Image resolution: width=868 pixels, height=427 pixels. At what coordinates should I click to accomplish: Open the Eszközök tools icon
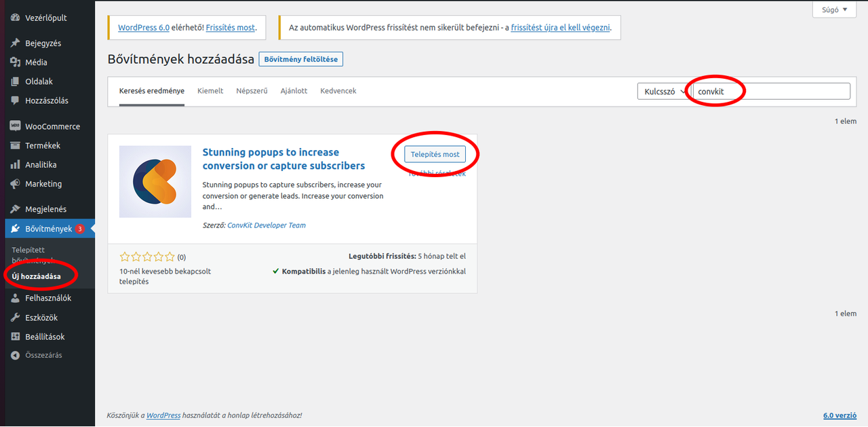click(15, 317)
